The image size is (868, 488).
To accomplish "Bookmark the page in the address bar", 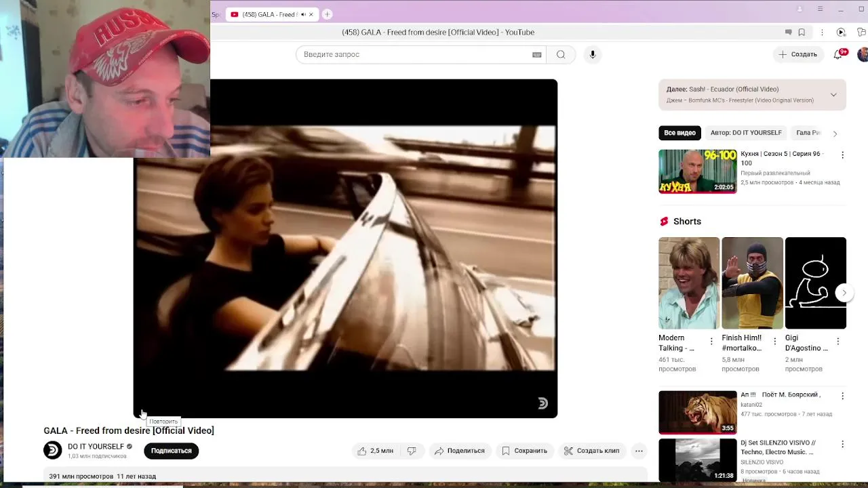I will click(802, 32).
